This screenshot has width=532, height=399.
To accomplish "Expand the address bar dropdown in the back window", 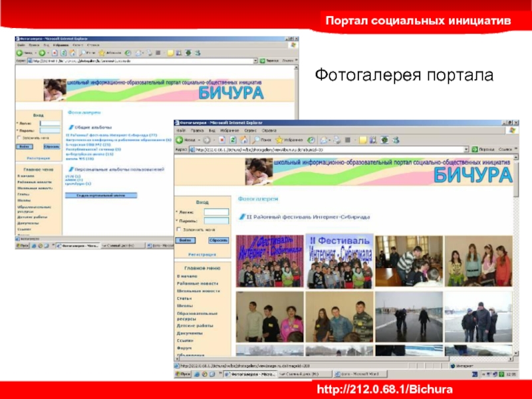I will pyautogui.click(x=255, y=61).
